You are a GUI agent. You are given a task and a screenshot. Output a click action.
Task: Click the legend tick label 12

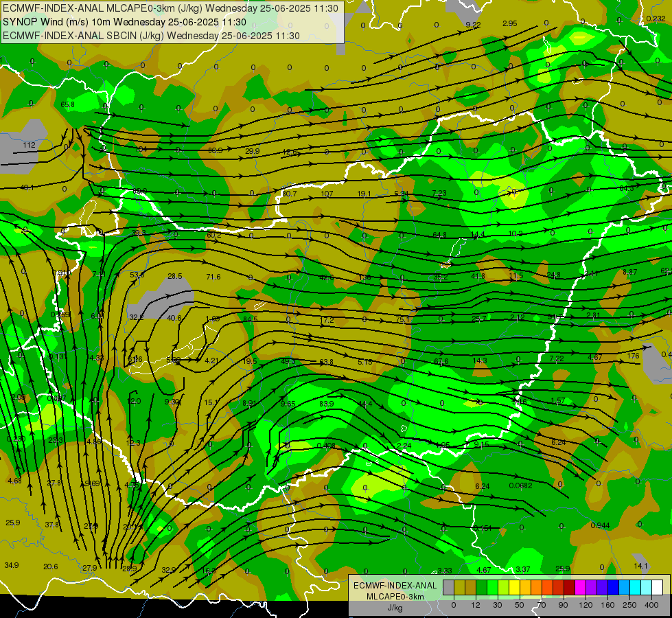(x=476, y=605)
